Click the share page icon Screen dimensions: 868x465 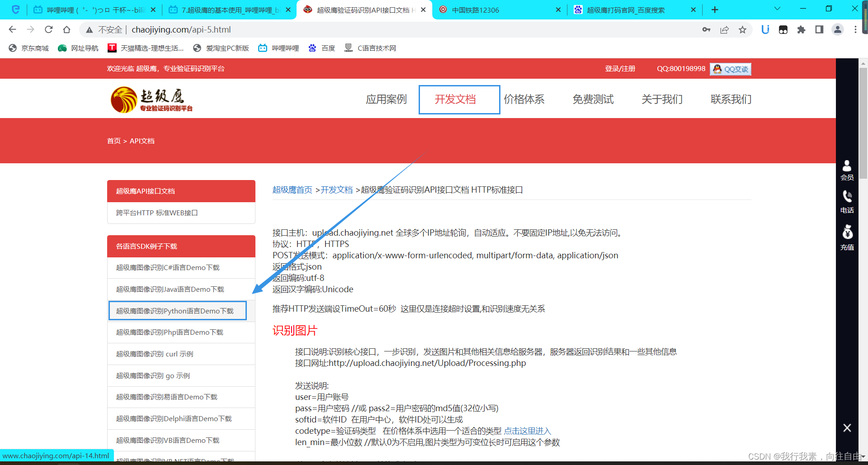coord(724,29)
